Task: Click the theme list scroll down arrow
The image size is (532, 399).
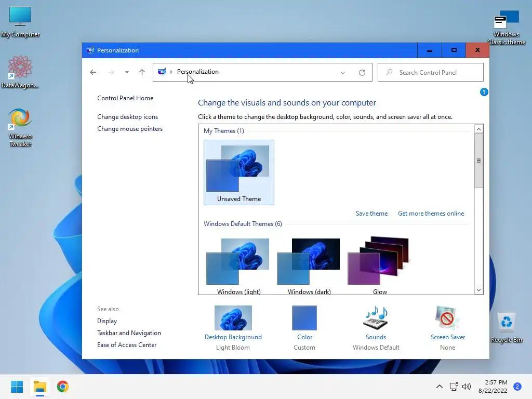Action: click(x=478, y=290)
